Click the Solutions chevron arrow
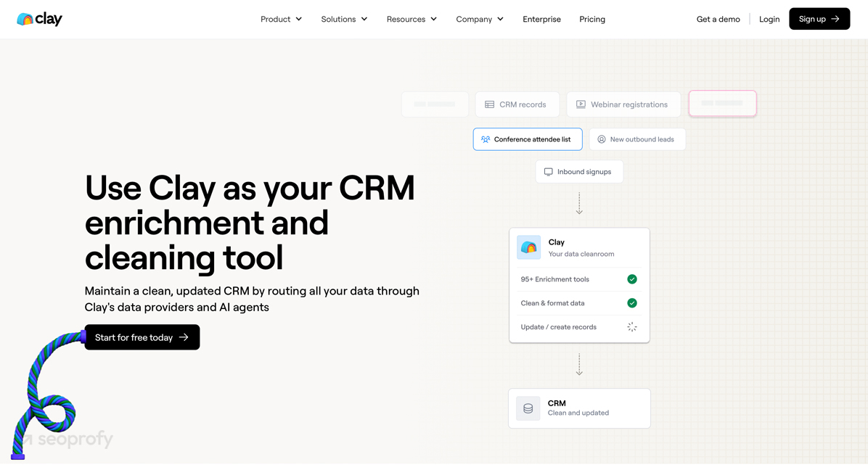Viewport: 868px width, 470px height. point(364,19)
